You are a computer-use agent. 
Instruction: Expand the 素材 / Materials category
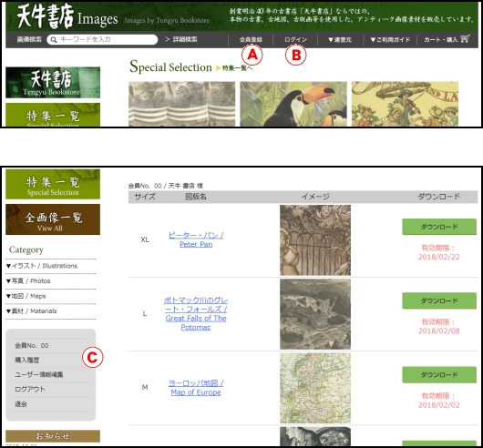coord(31,311)
